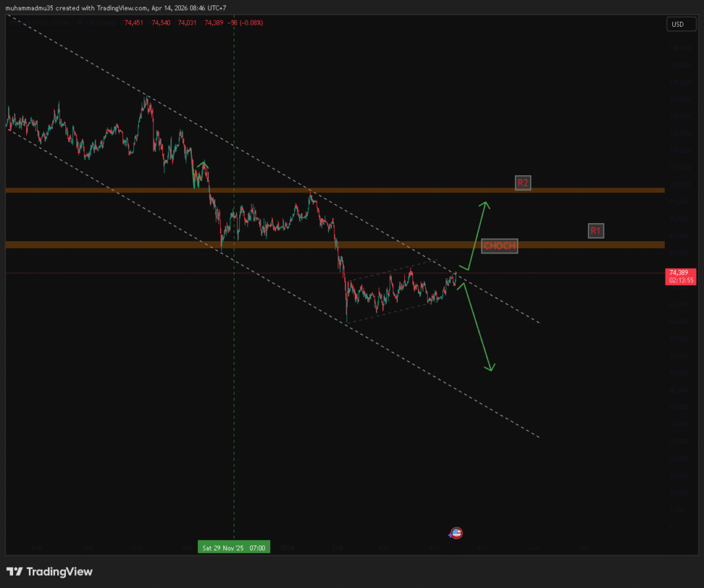The height and width of the screenshot is (588, 704).
Task: Click the horizontal dotted current price line
Action: (x=584, y=273)
